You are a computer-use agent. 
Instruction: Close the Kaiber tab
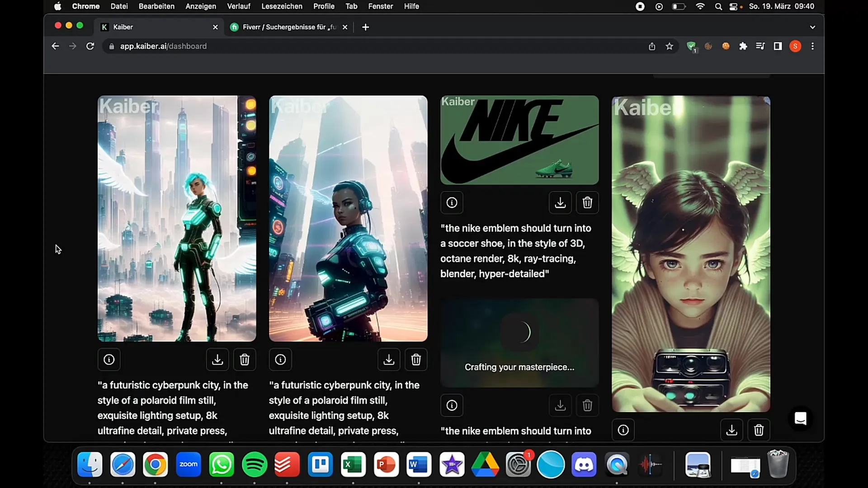click(x=215, y=27)
